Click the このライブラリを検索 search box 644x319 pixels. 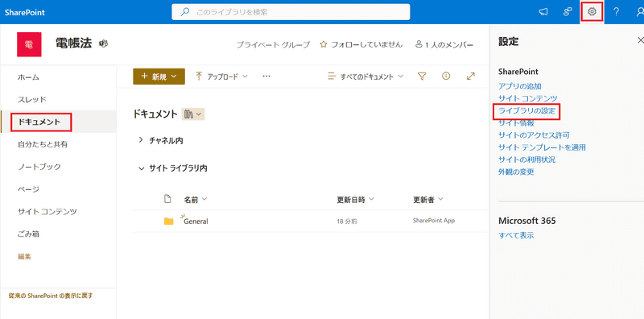tap(291, 12)
